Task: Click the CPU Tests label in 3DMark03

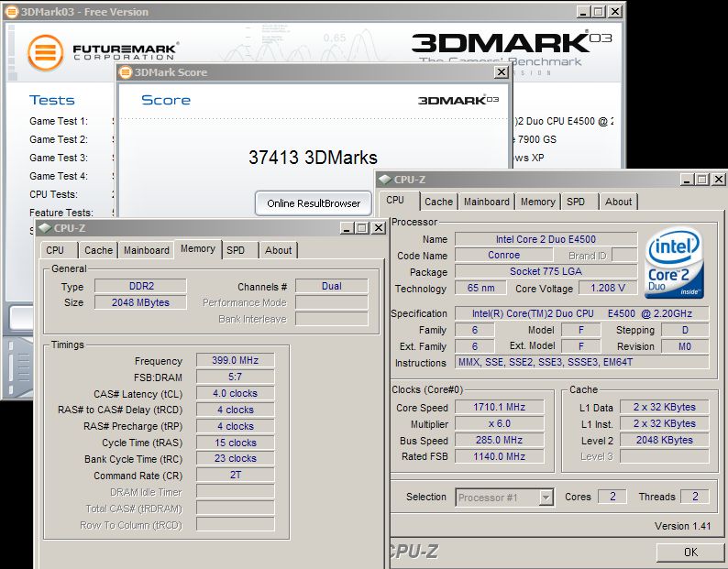Action: tap(53, 194)
